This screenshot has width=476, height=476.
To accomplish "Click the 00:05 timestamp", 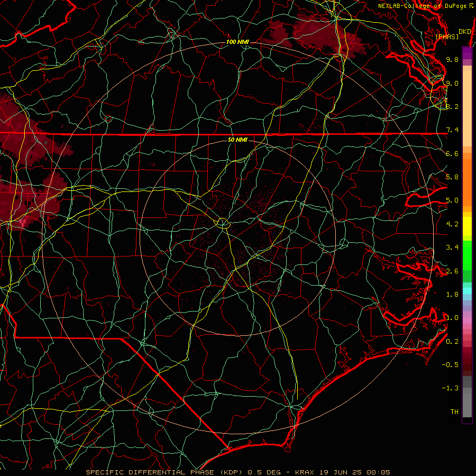I will click(x=378, y=472).
